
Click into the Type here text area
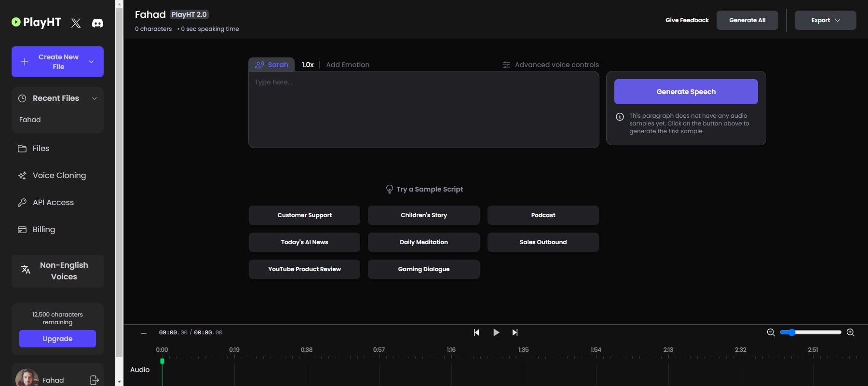[423, 110]
